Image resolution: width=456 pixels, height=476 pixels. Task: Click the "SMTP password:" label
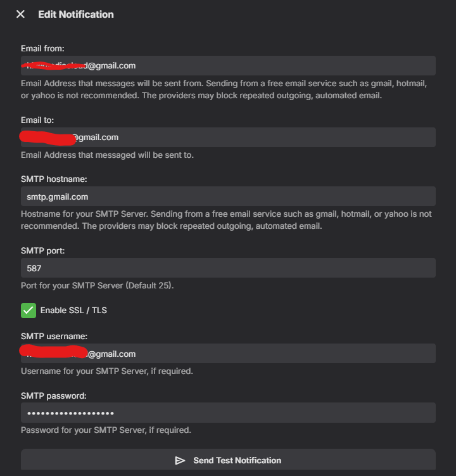pos(54,396)
